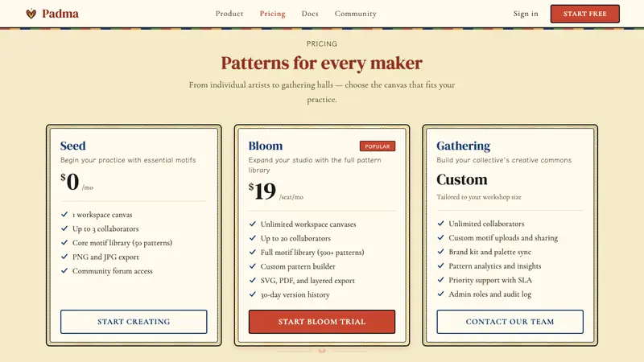The image size is (644, 362).
Task: Open the Product nav item
Action: coord(229,14)
